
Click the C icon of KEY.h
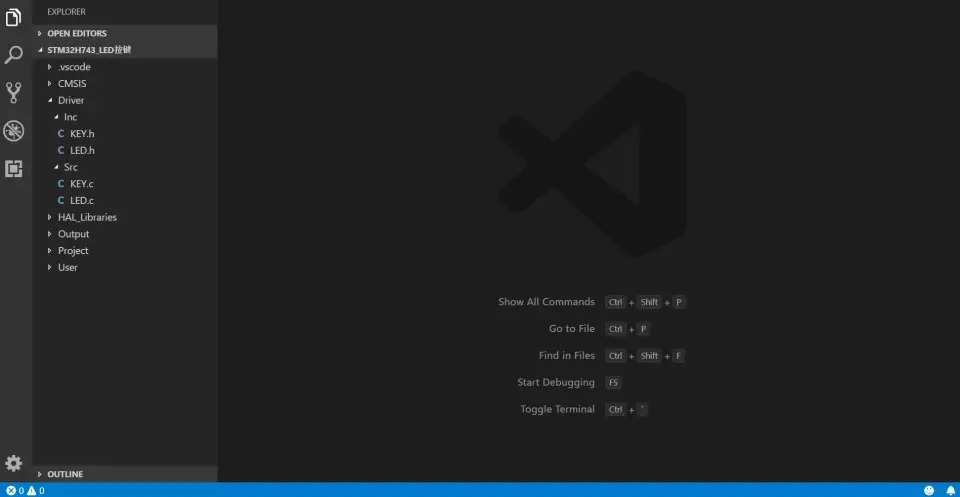click(x=61, y=133)
